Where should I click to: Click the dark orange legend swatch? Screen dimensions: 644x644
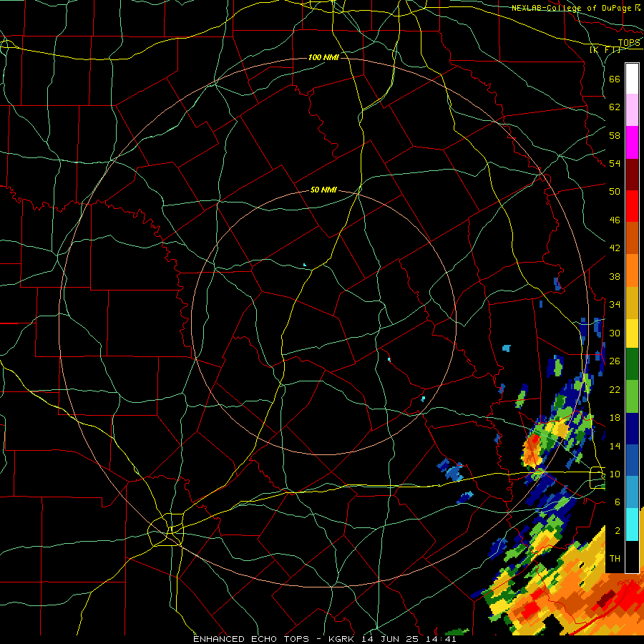pos(632,238)
